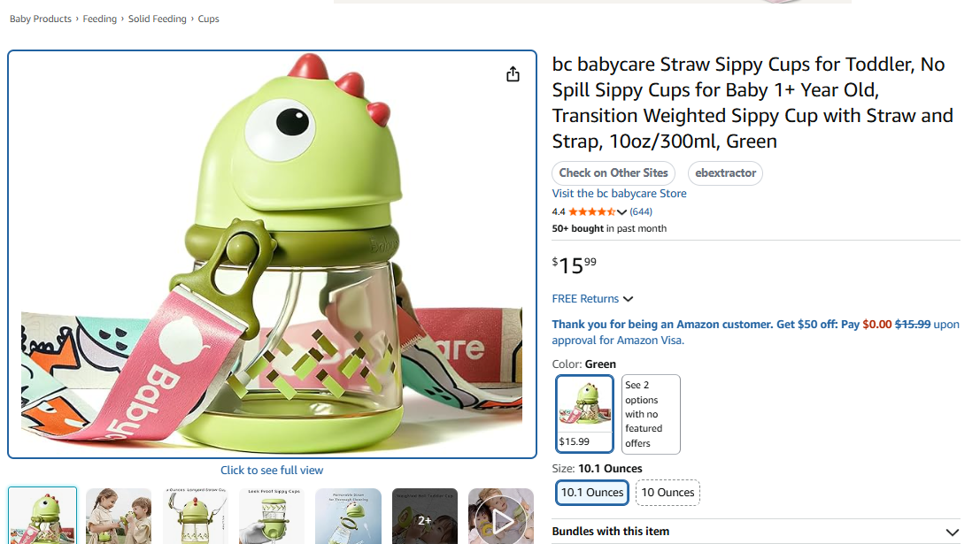
Task: Go to Feeding breadcrumb
Action: [x=100, y=19]
